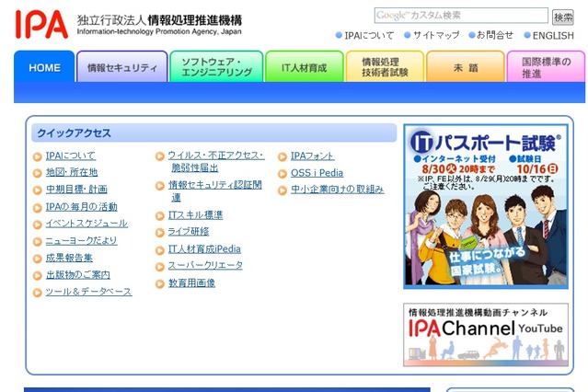The image size is (588, 392).
Task: Open the 未踏 tab
Action: (466, 67)
